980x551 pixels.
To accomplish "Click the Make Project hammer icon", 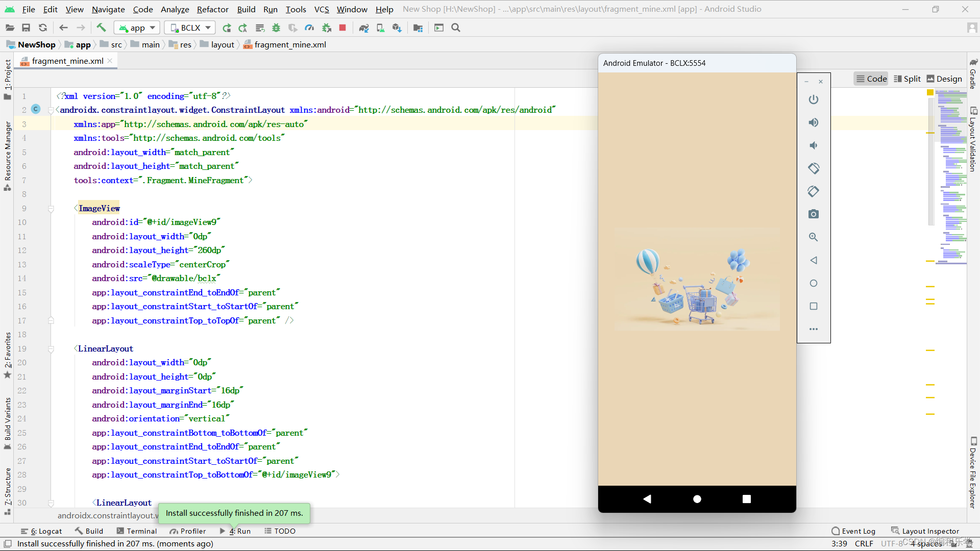I will (x=101, y=28).
